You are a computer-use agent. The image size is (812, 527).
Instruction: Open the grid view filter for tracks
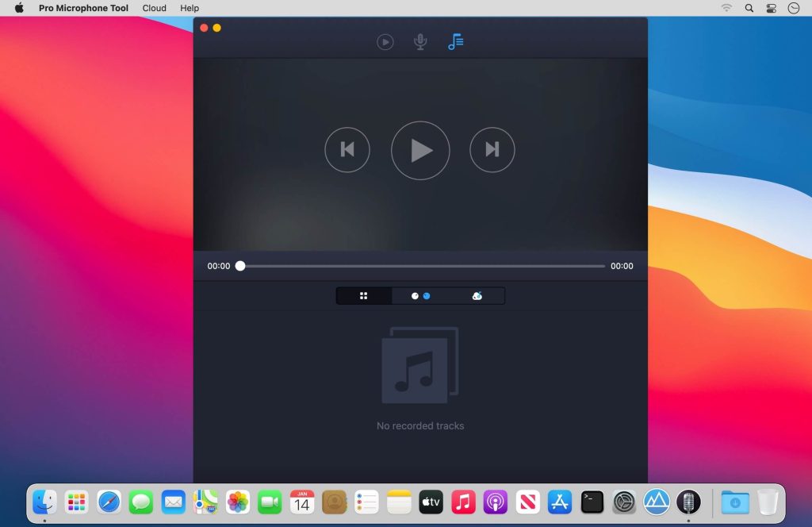(363, 295)
